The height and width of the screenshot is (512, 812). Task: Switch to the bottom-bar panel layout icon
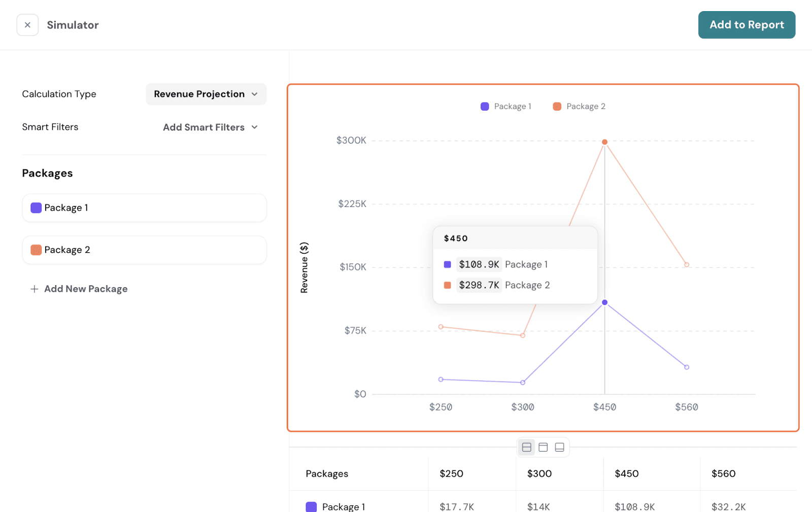[x=559, y=447]
